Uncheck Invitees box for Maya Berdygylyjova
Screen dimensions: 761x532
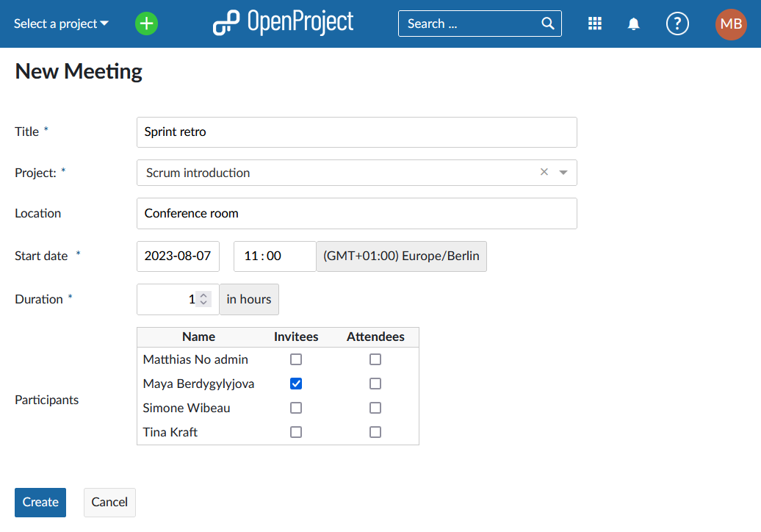pos(296,384)
